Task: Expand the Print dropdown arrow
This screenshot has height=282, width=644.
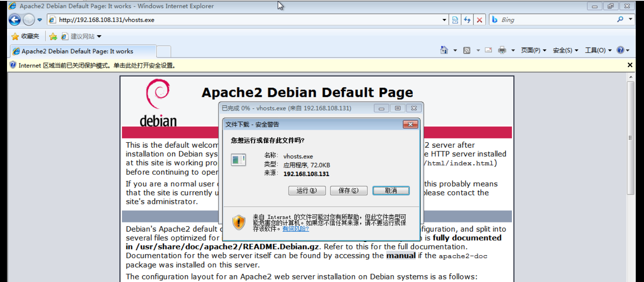Action: [513, 50]
